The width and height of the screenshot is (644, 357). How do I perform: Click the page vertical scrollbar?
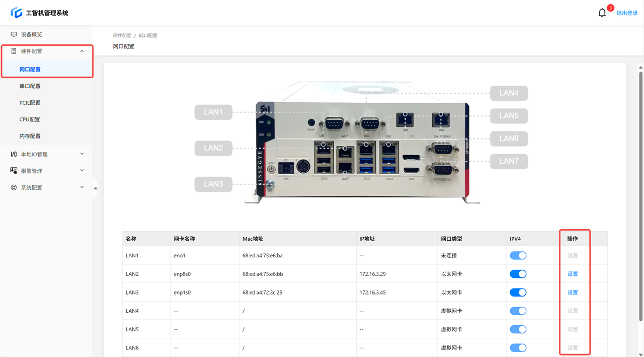point(640,196)
